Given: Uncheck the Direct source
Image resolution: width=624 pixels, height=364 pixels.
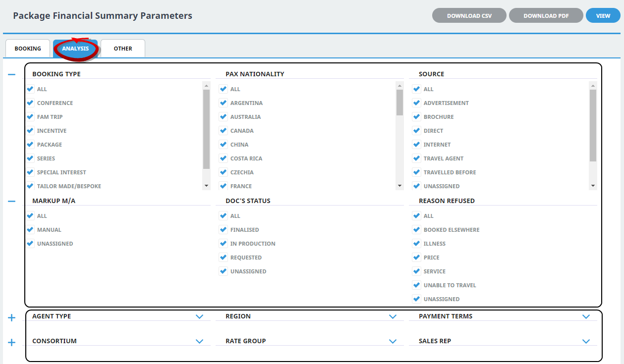Looking at the screenshot, I should click(417, 131).
